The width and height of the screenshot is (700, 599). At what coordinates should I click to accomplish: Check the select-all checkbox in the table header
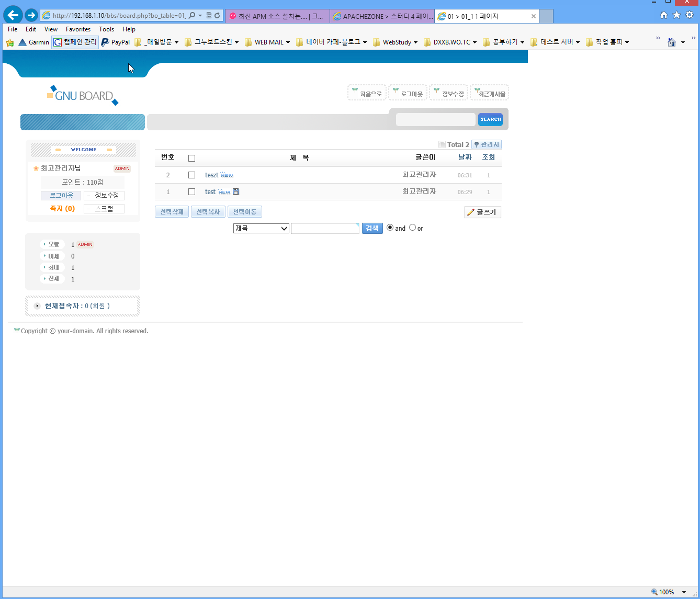191,158
